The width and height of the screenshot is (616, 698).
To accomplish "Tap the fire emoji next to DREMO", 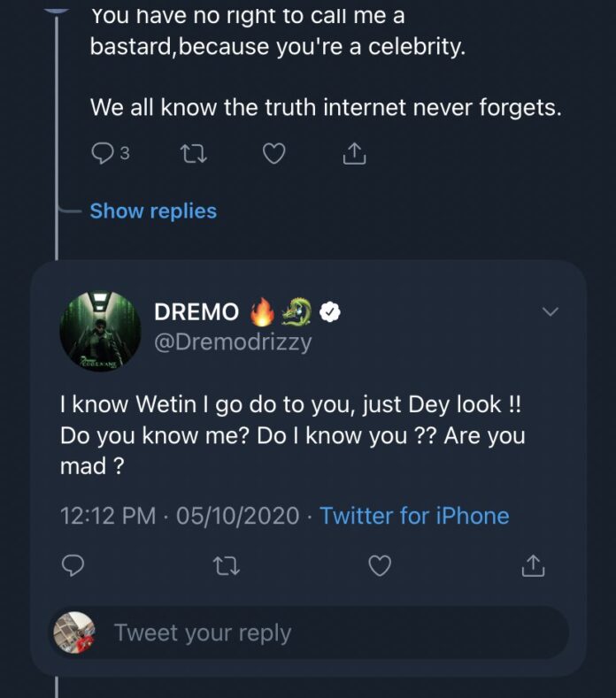I will click(x=263, y=311).
